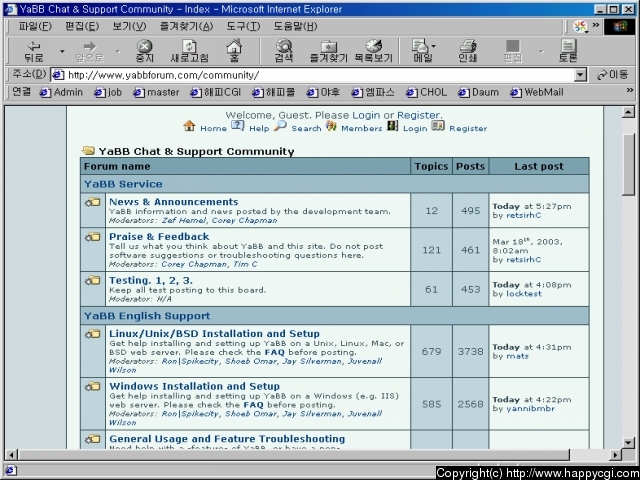
Task: Click the News & Announcements board folder icon
Action: pos(93,202)
